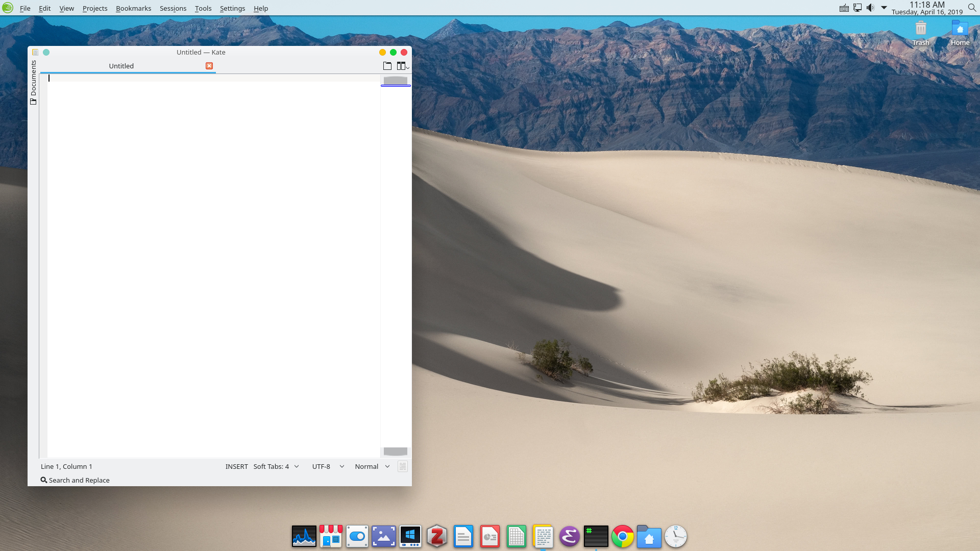Open the Zotero icon in dock
980x551 pixels.
coord(437,537)
